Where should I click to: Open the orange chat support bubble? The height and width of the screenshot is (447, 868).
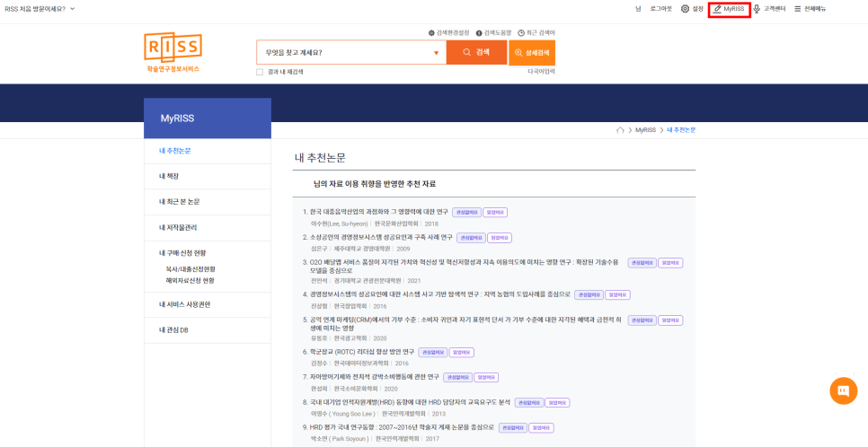click(842, 390)
